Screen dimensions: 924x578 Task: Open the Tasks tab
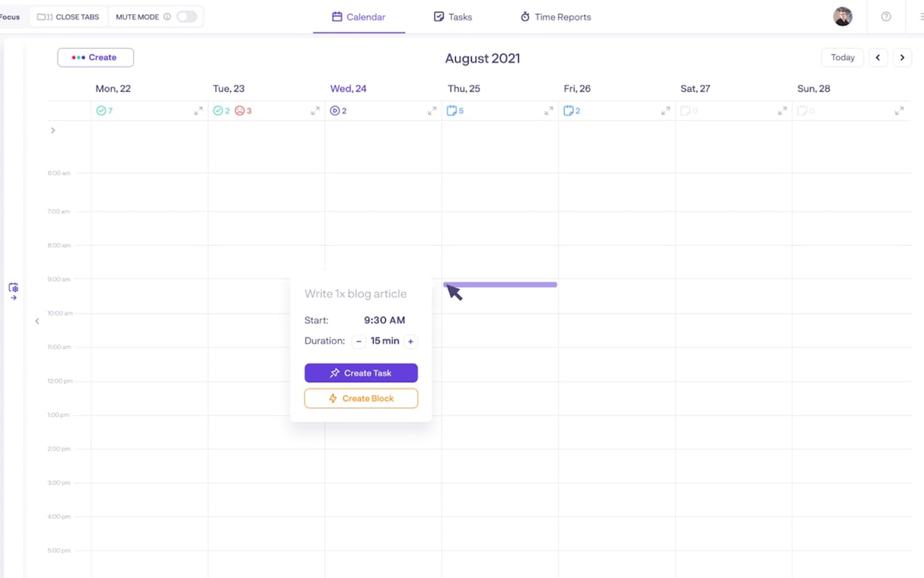[453, 17]
